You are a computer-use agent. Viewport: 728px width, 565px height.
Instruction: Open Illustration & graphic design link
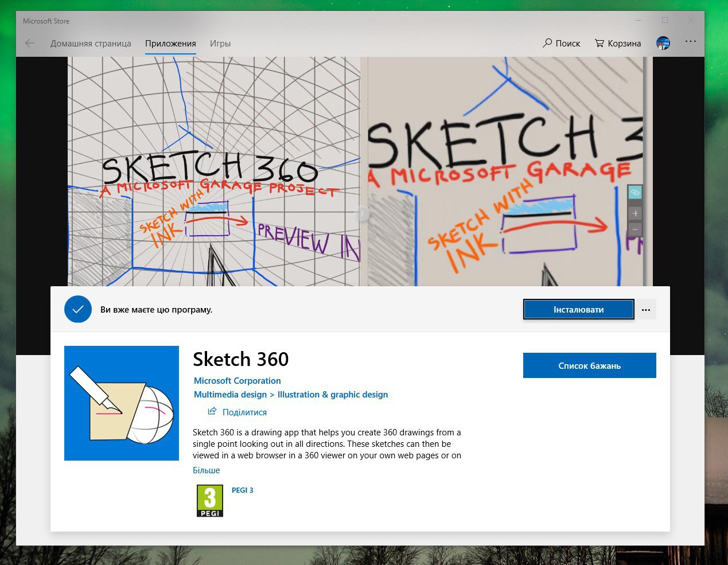[333, 395]
